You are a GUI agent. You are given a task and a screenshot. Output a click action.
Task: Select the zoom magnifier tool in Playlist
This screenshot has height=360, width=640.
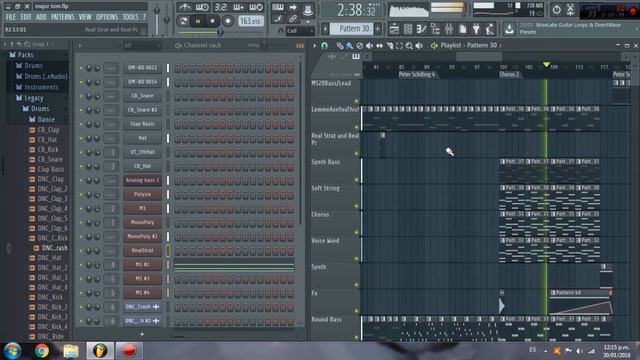click(409, 46)
